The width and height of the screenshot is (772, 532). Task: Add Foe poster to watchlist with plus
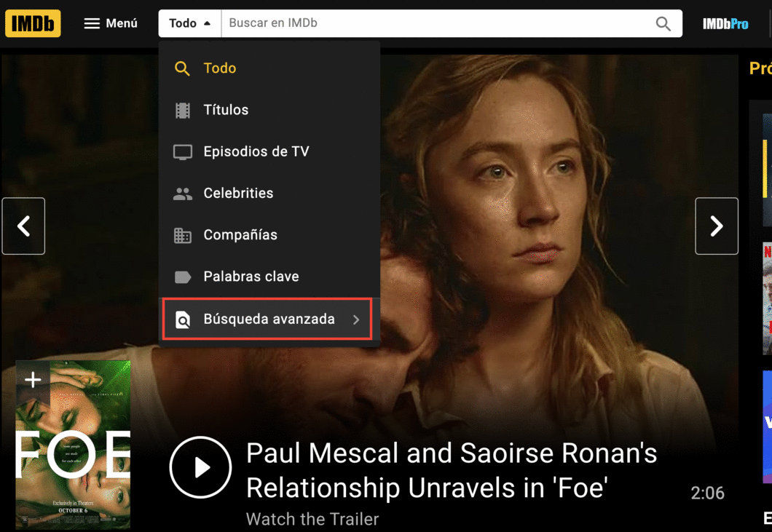(33, 379)
